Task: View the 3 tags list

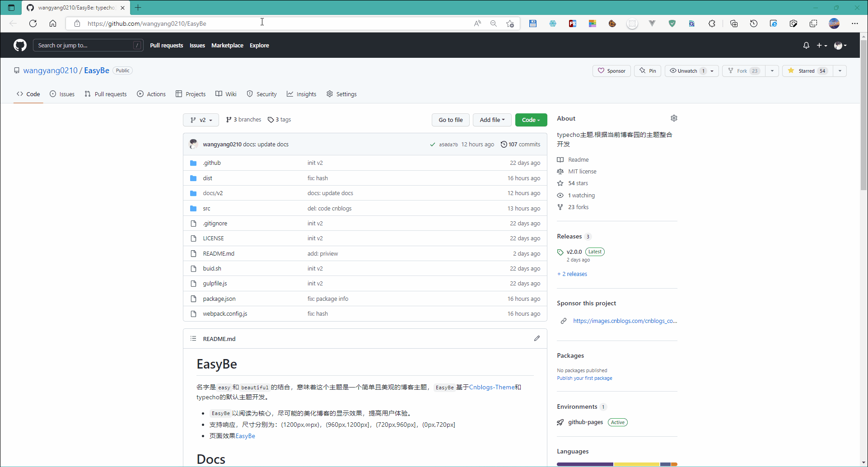Action: click(x=280, y=120)
